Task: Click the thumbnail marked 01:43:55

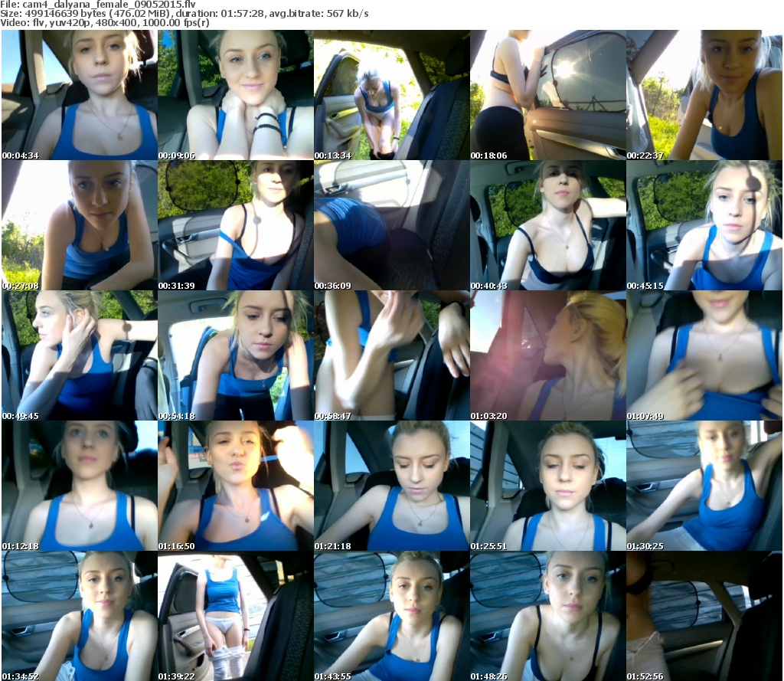Action: [x=392, y=616]
